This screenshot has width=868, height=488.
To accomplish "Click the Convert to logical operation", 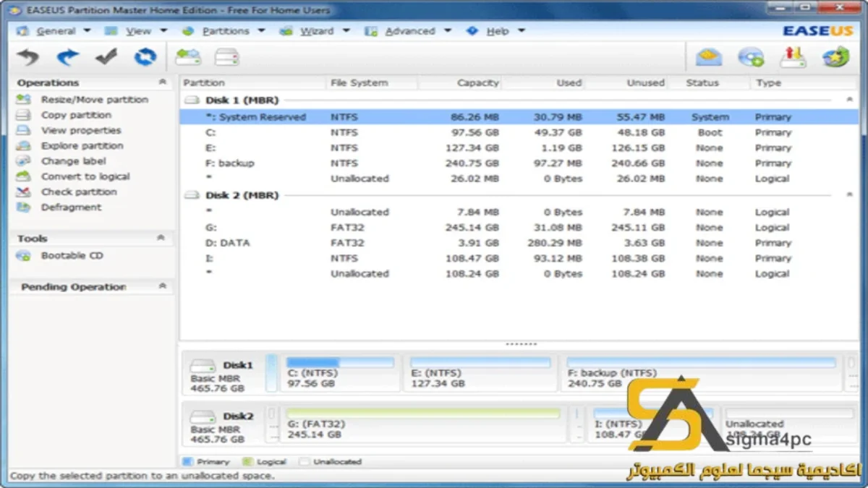I will 85,176.
